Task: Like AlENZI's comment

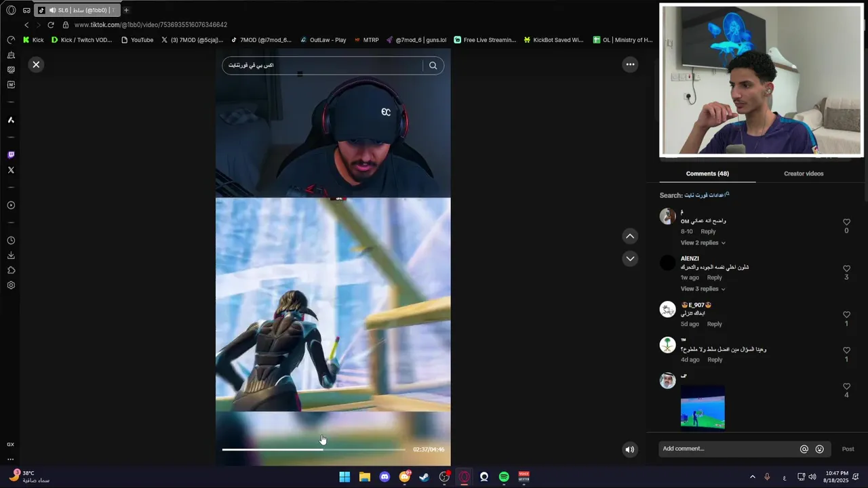Action: 846,269
